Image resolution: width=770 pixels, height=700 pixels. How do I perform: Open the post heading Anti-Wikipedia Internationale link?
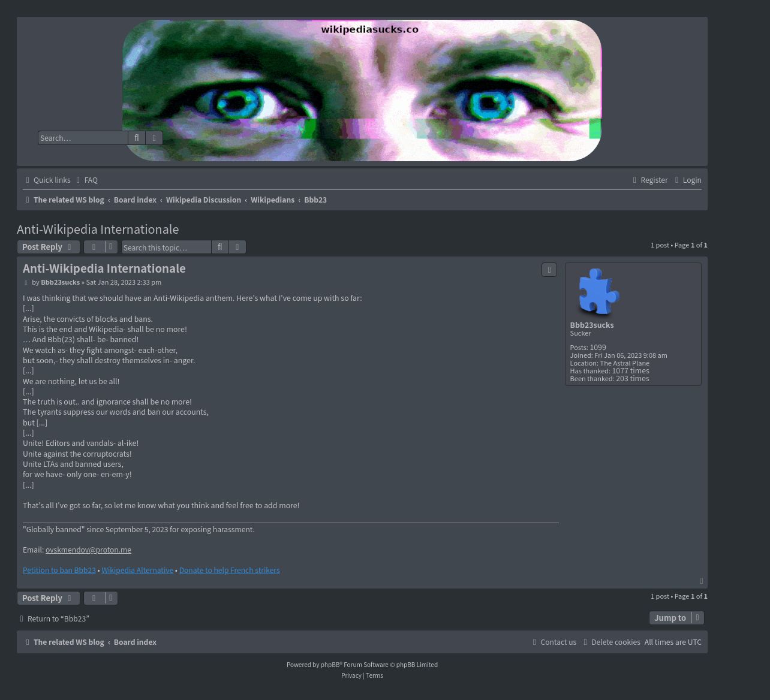(104, 268)
